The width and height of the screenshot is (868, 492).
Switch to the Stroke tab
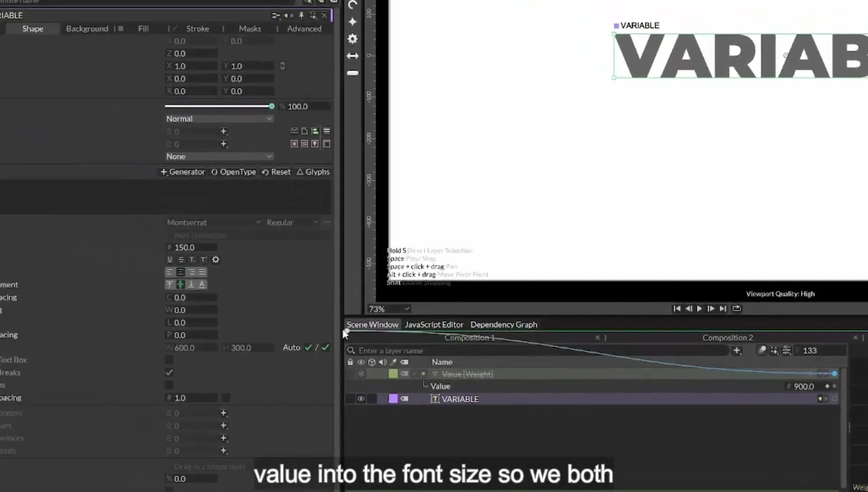(x=198, y=28)
